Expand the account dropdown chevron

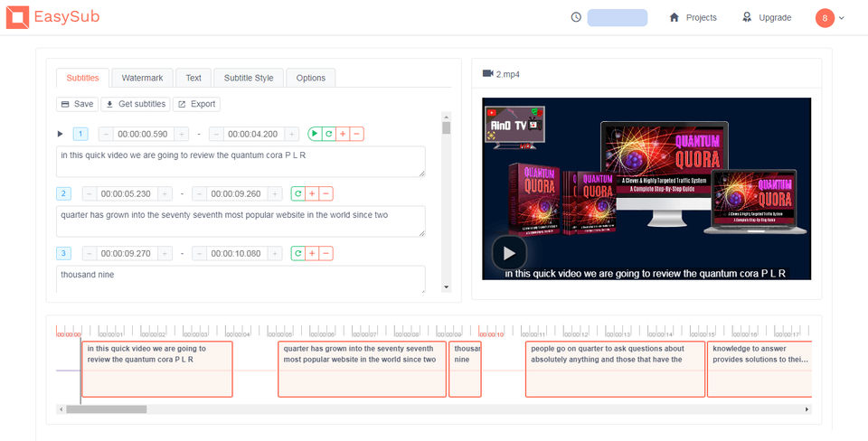[842, 18]
